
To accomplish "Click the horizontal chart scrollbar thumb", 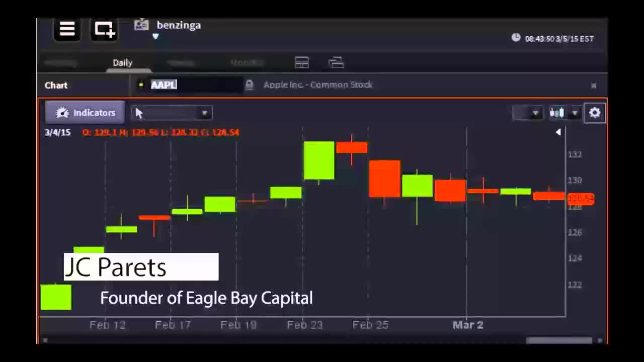I will tap(558, 340).
